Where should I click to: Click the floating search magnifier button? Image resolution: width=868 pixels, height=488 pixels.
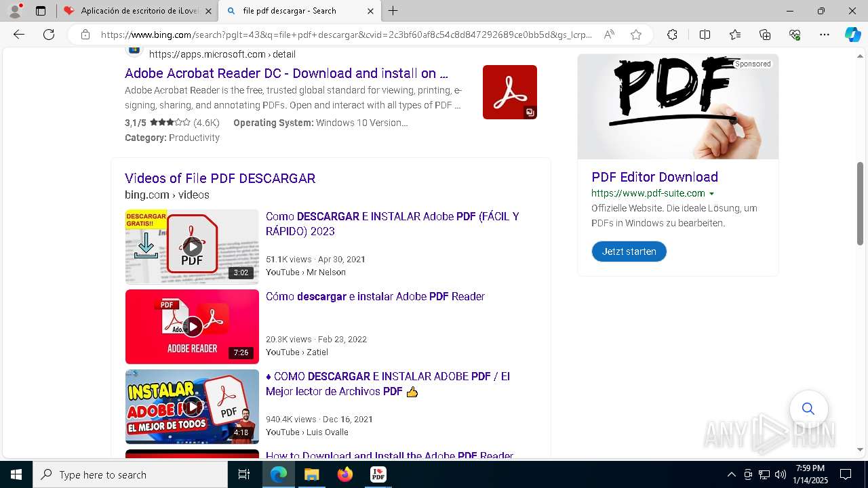point(808,409)
